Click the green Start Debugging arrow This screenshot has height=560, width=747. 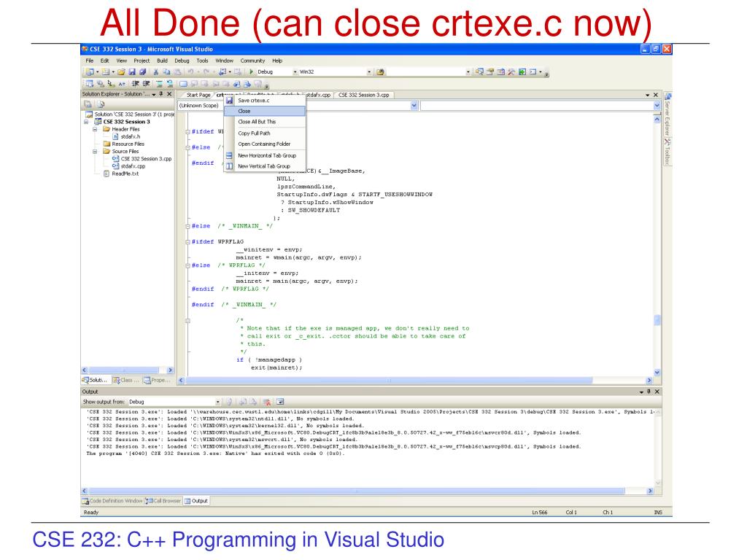251,71
